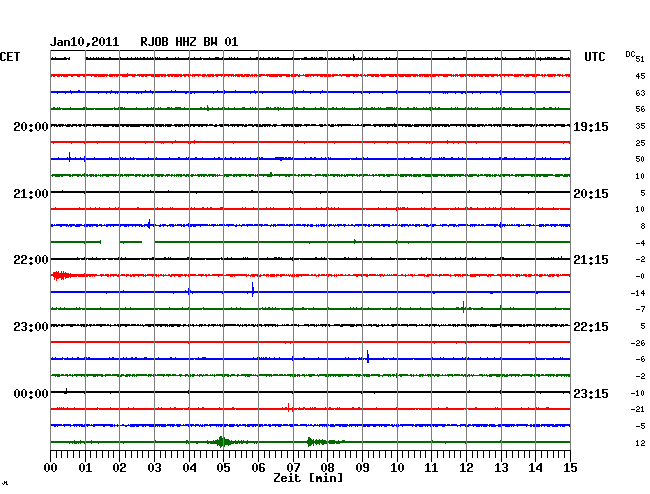The width and height of the screenshot is (650, 494).
Task: Click DC value "25"
Action: point(640,143)
